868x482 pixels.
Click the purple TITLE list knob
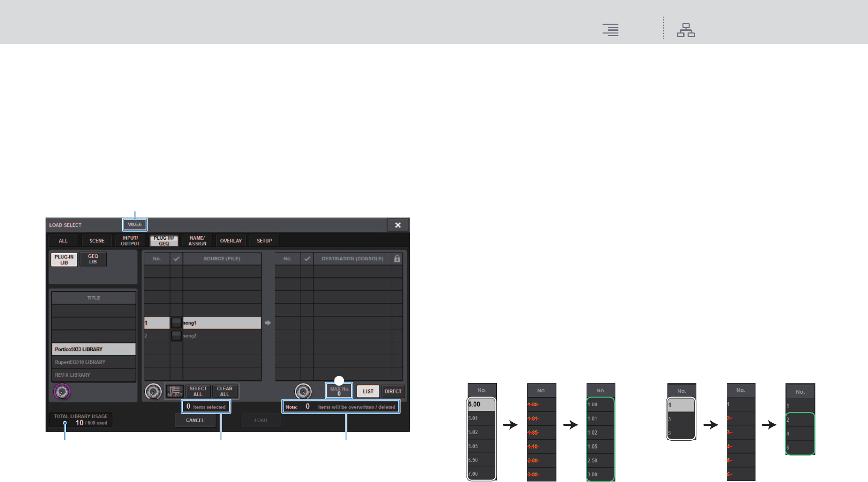click(x=62, y=392)
